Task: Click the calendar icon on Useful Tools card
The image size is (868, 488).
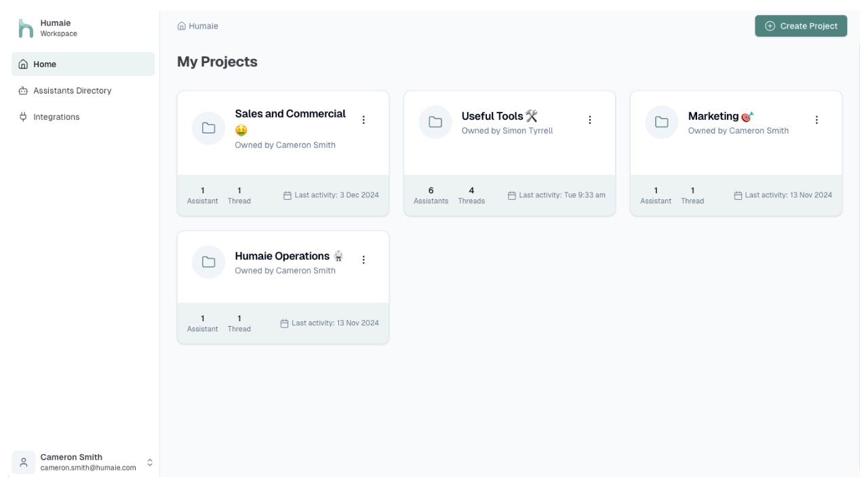Action: coord(512,195)
